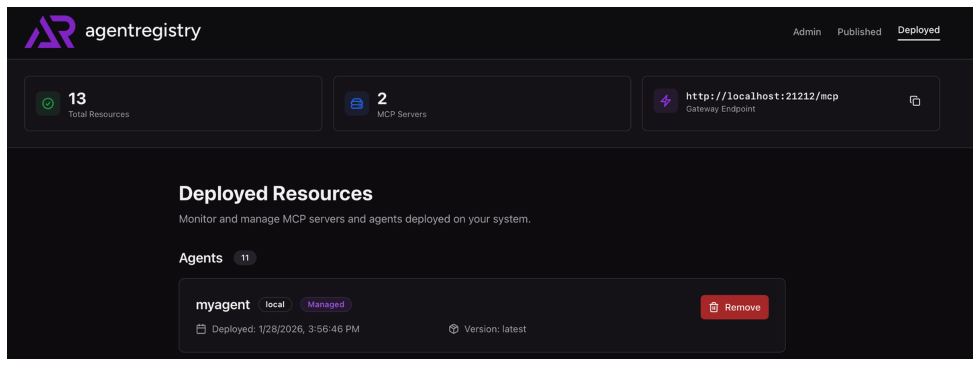Remove the myagent deployment
The image size is (980, 366).
pyautogui.click(x=734, y=307)
